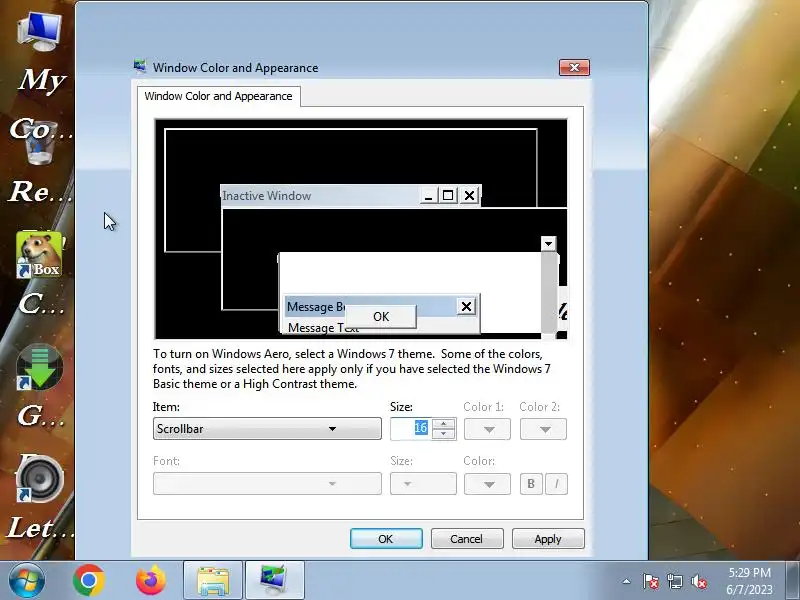Select the Window Color and Appearance tab
800x600 pixels.
[x=218, y=96]
